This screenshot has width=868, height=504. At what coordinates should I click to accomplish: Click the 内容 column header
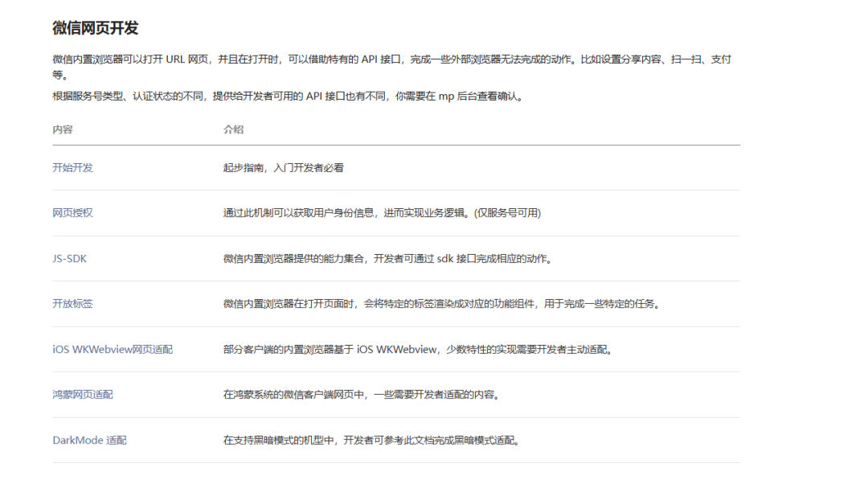click(x=63, y=129)
